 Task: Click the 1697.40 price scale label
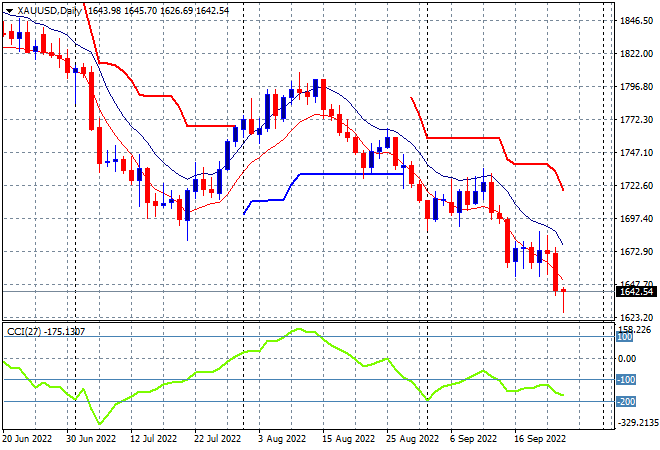[636, 218]
